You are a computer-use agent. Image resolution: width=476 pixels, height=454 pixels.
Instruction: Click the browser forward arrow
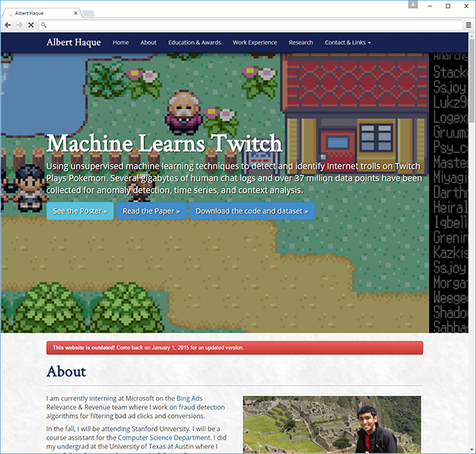click(19, 25)
